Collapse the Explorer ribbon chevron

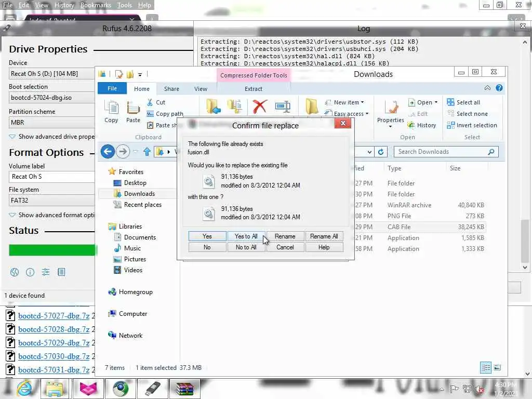coord(487,88)
